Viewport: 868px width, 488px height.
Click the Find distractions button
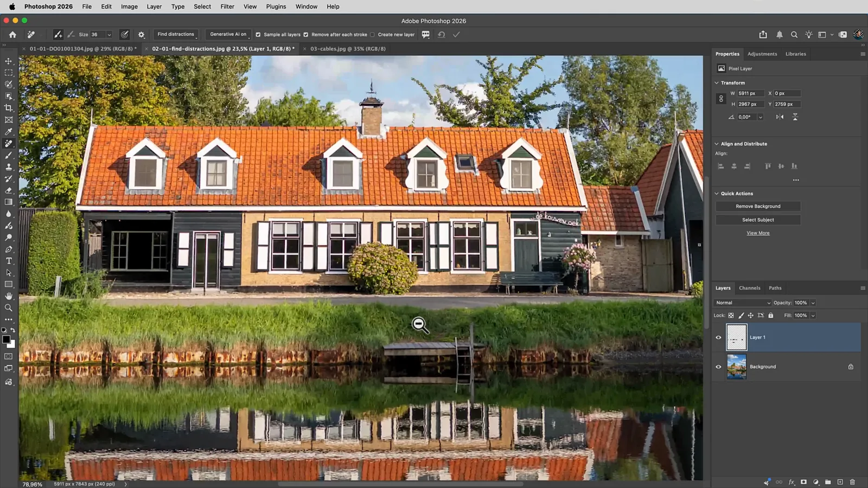click(176, 34)
